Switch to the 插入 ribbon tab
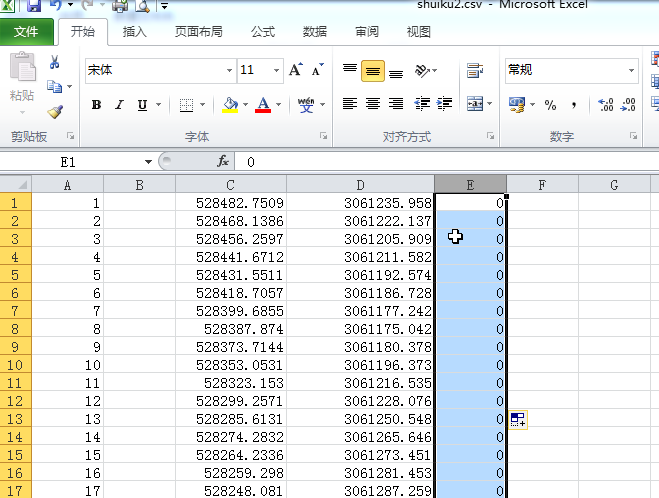The width and height of the screenshot is (659, 498). [134, 32]
